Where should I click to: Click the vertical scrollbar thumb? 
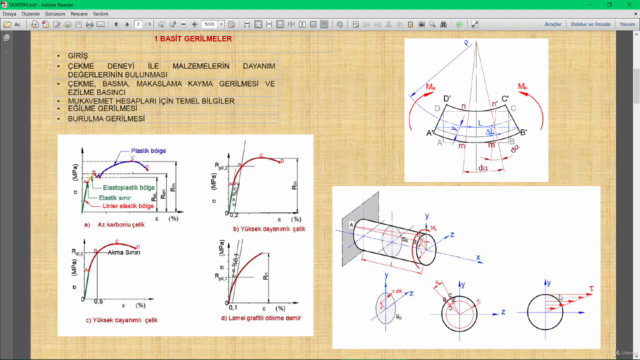[636, 86]
